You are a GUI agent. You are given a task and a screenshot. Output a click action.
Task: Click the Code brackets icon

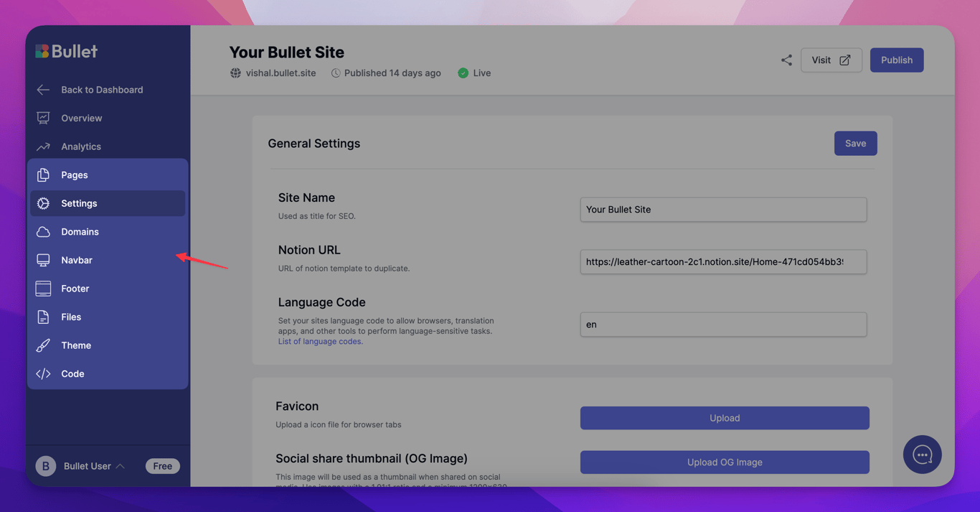click(43, 373)
